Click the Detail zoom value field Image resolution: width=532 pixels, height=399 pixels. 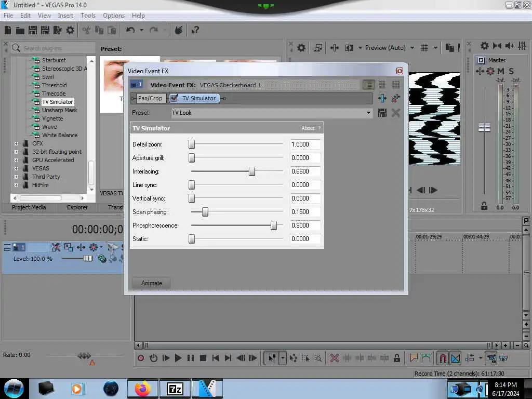point(305,144)
